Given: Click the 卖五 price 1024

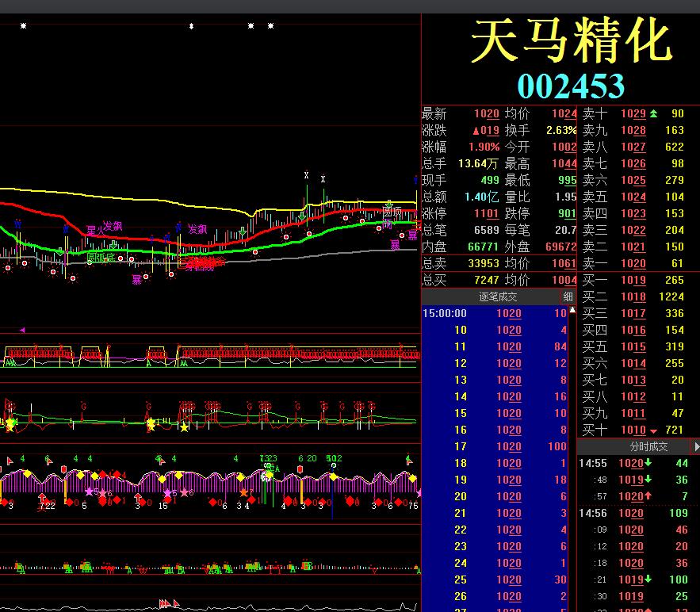Looking at the screenshot, I should (633, 197).
